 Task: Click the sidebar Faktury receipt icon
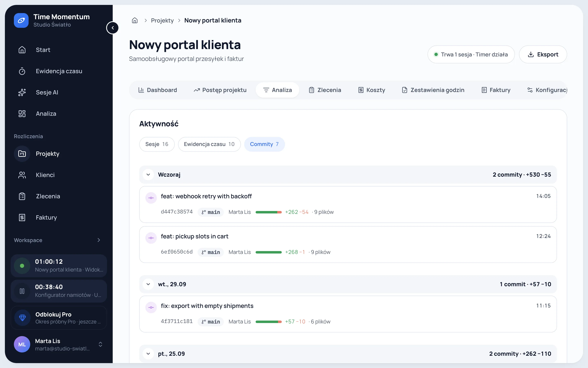[22, 218]
